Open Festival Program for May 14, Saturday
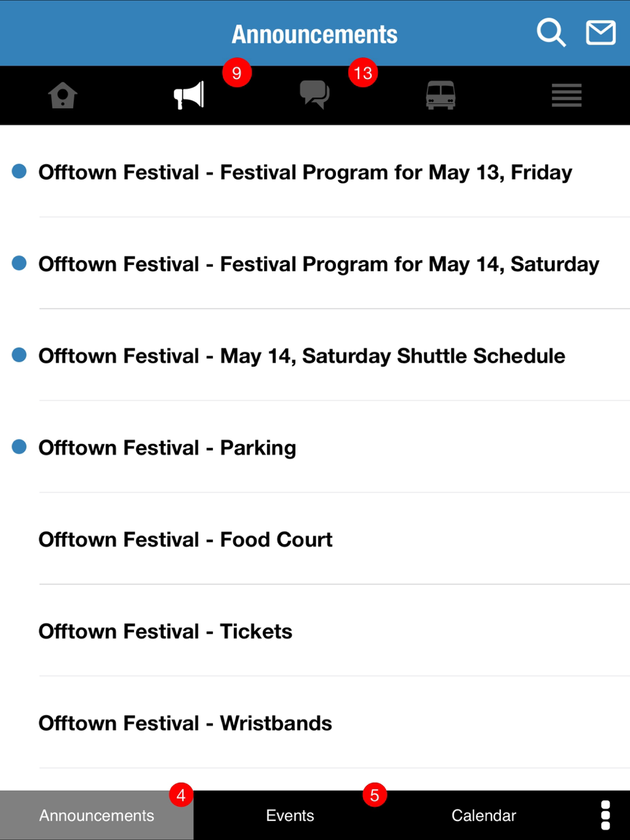The height and width of the screenshot is (840, 630). point(318,264)
